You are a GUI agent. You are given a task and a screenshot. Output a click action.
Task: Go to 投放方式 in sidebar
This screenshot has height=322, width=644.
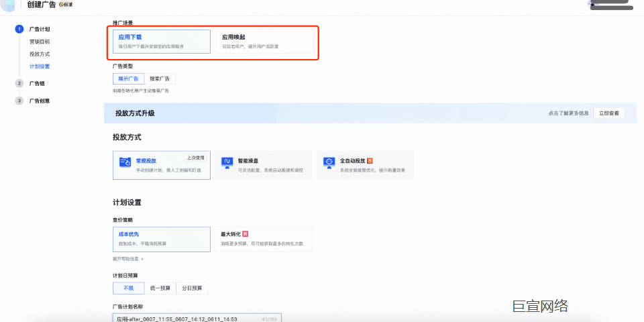click(x=39, y=54)
